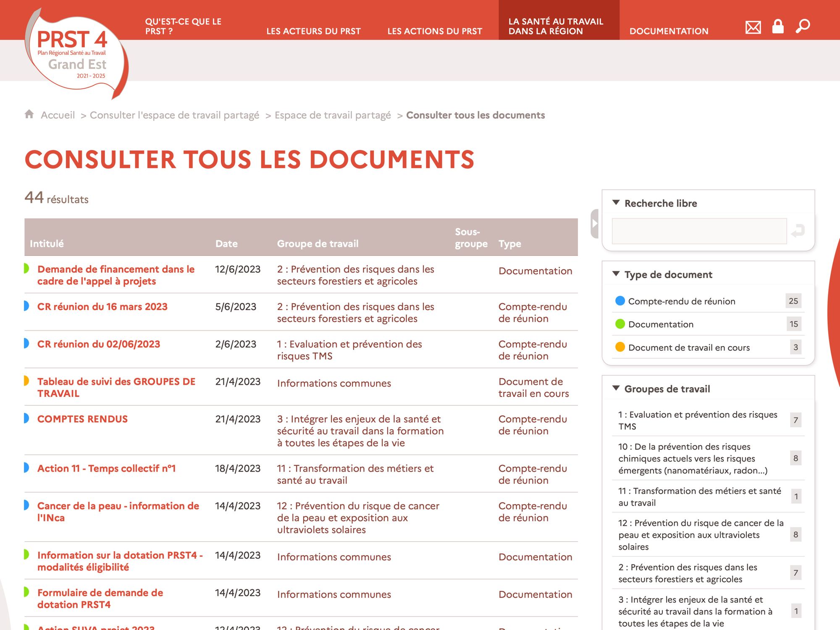840x630 pixels.
Task: Open Les Acteurs du PRST menu
Action: pyautogui.click(x=313, y=31)
